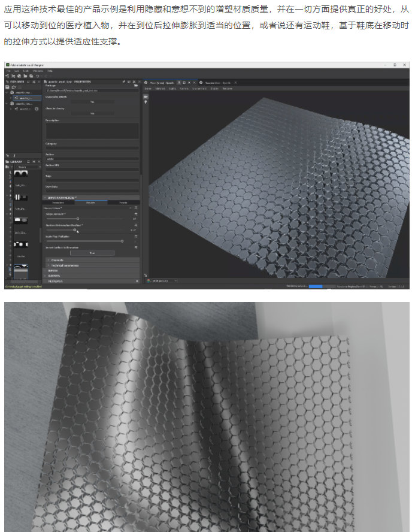Collapse the first package in Explorer
This screenshot has width=418, height=532.
pyautogui.click(x=7, y=92)
